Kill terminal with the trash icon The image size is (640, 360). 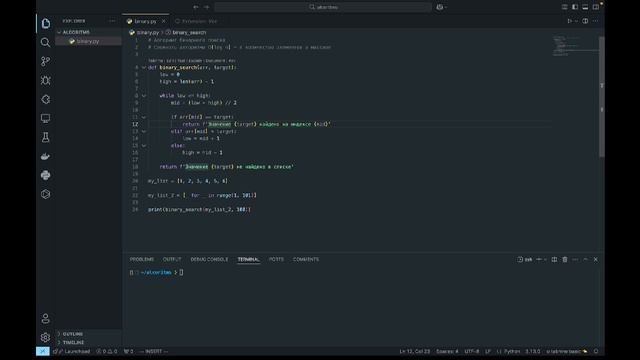tap(565, 260)
